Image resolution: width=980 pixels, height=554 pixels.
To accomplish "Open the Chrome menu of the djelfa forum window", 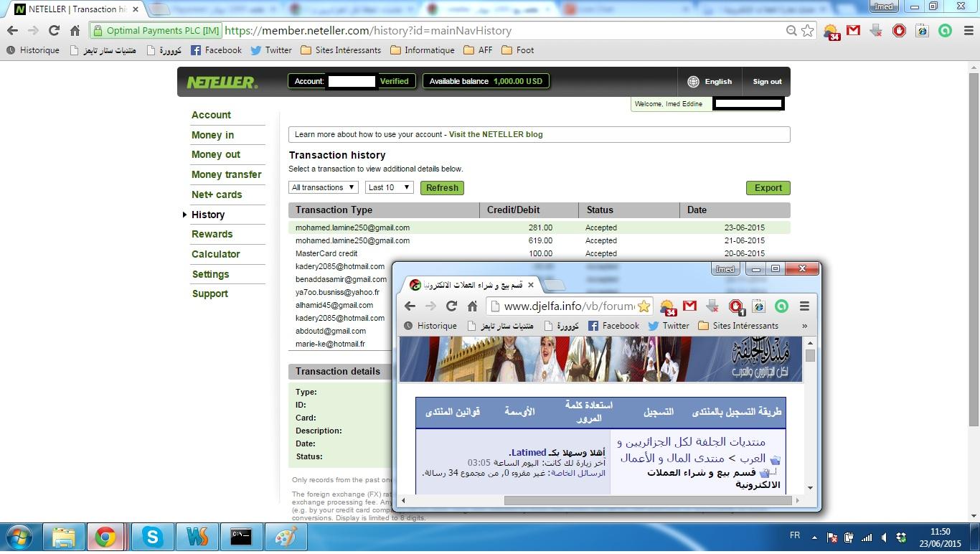I will click(x=804, y=306).
